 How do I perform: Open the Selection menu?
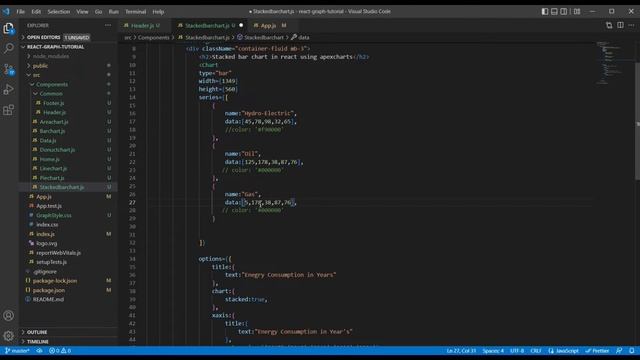(59, 11)
